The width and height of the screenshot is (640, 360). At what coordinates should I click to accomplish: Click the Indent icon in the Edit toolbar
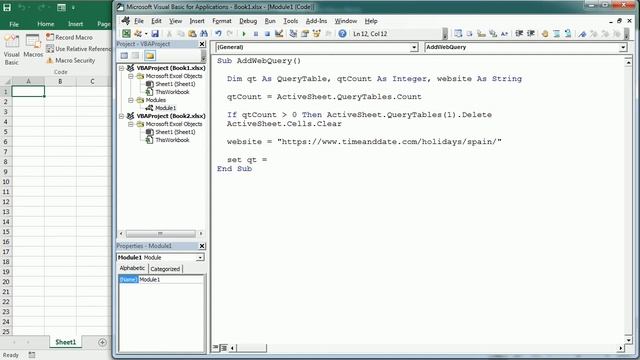[519, 34]
